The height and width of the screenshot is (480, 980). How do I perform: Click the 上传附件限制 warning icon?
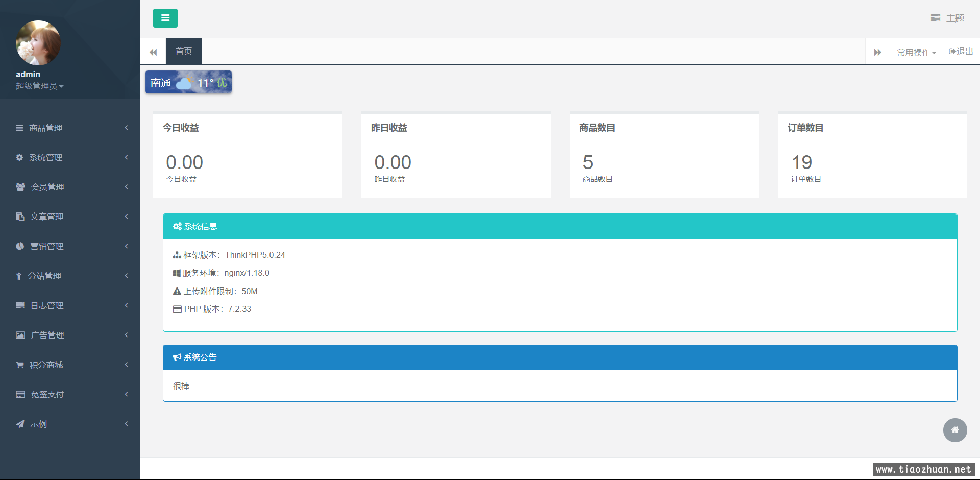tap(177, 291)
